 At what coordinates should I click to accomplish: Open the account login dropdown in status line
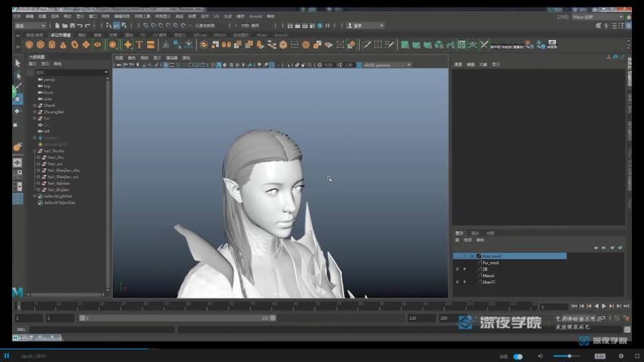click(x=365, y=26)
